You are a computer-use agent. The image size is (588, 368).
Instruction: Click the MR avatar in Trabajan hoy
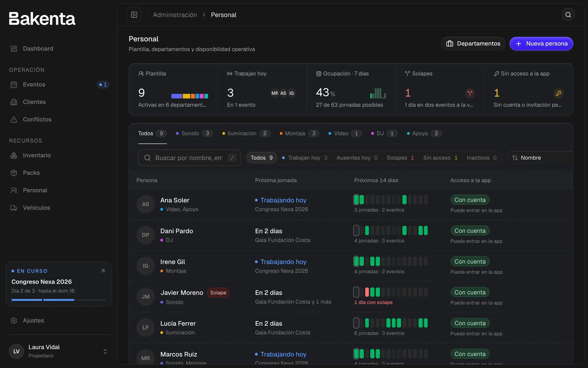click(x=275, y=93)
